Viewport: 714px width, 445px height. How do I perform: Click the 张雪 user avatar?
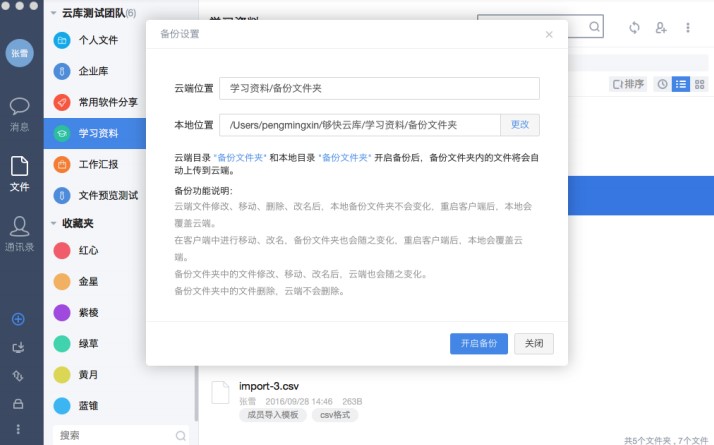pyautogui.click(x=20, y=53)
